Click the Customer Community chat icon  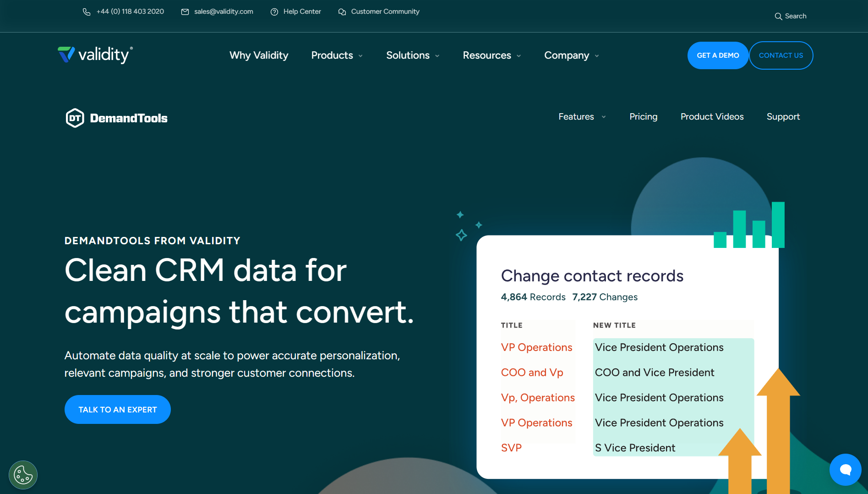[x=342, y=12]
